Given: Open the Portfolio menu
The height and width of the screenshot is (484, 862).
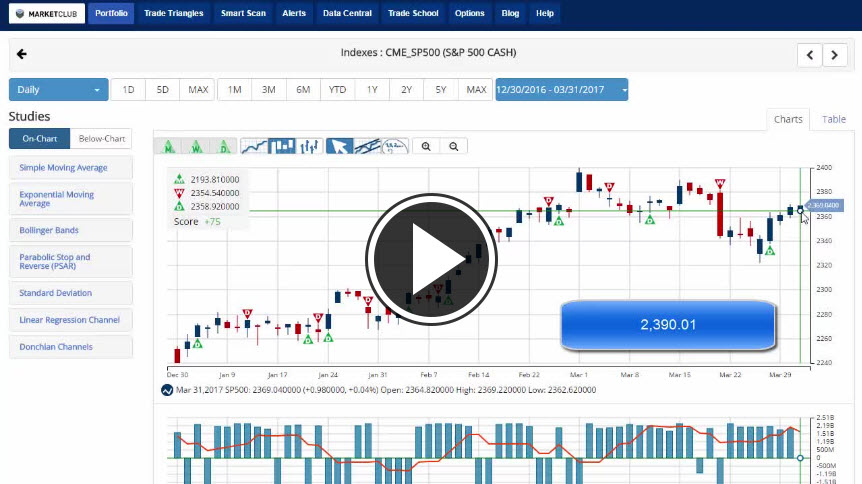Looking at the screenshot, I should pos(111,13).
